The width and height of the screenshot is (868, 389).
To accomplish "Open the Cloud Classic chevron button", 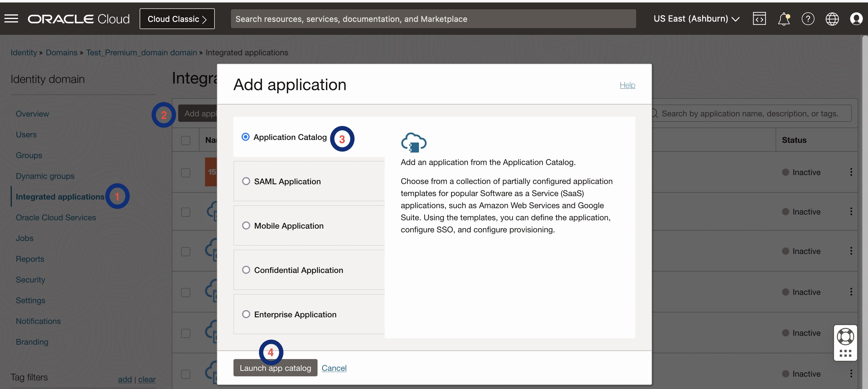I will pyautogui.click(x=177, y=19).
